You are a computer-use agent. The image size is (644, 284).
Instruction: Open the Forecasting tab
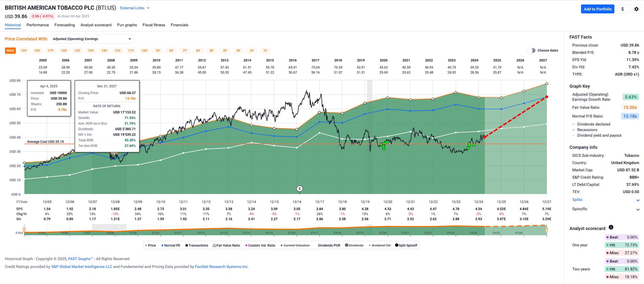point(65,25)
